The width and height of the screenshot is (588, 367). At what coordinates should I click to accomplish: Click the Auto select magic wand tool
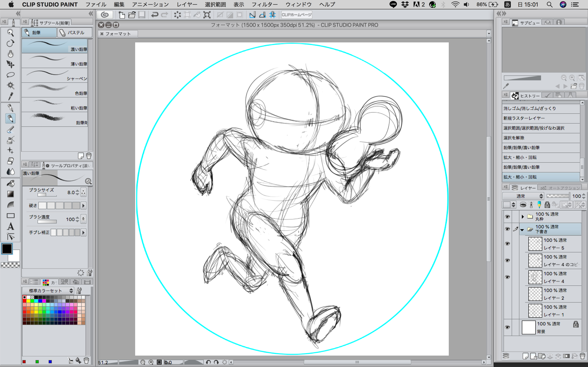pyautogui.click(x=10, y=85)
